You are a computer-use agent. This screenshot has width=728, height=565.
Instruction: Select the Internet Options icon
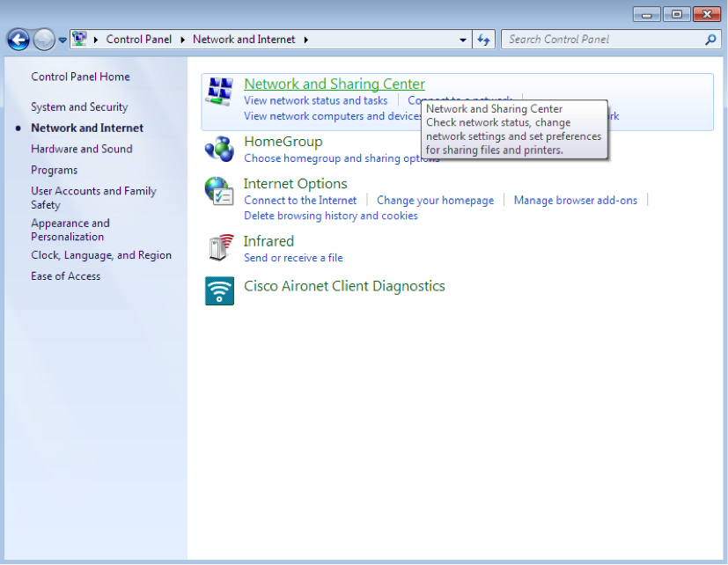click(x=217, y=191)
